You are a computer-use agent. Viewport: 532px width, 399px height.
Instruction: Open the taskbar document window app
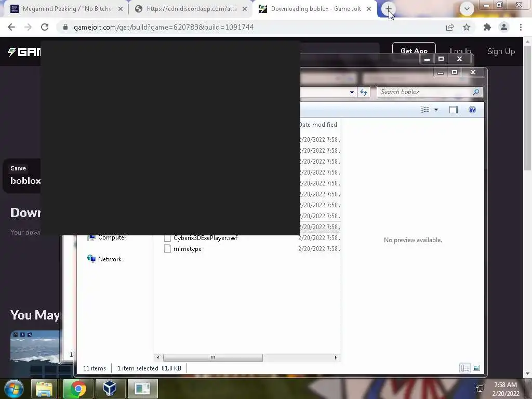tap(142, 389)
